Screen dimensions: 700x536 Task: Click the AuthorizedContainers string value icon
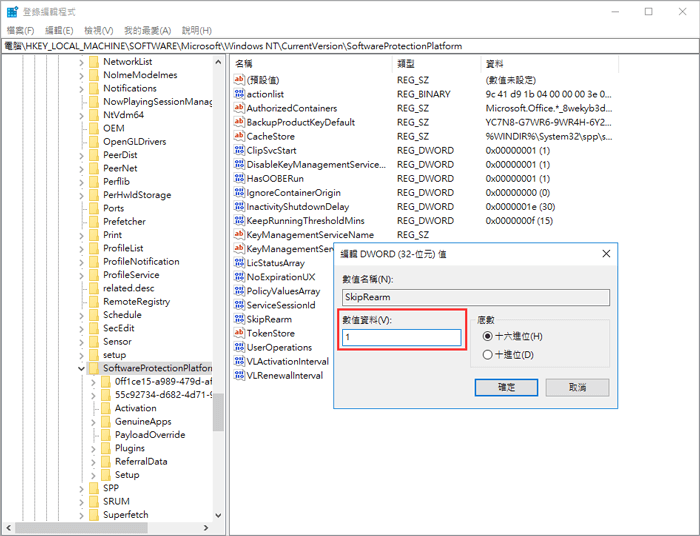pos(239,108)
